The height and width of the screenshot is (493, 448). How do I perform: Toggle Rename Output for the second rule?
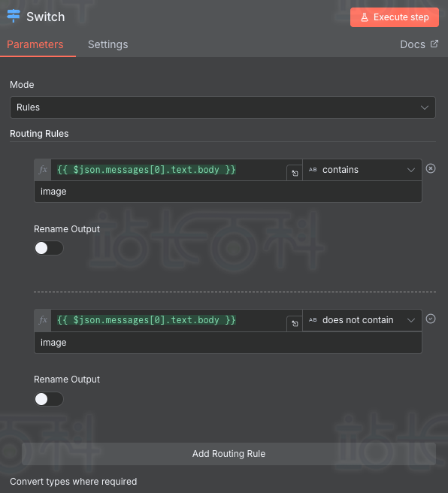(x=49, y=399)
